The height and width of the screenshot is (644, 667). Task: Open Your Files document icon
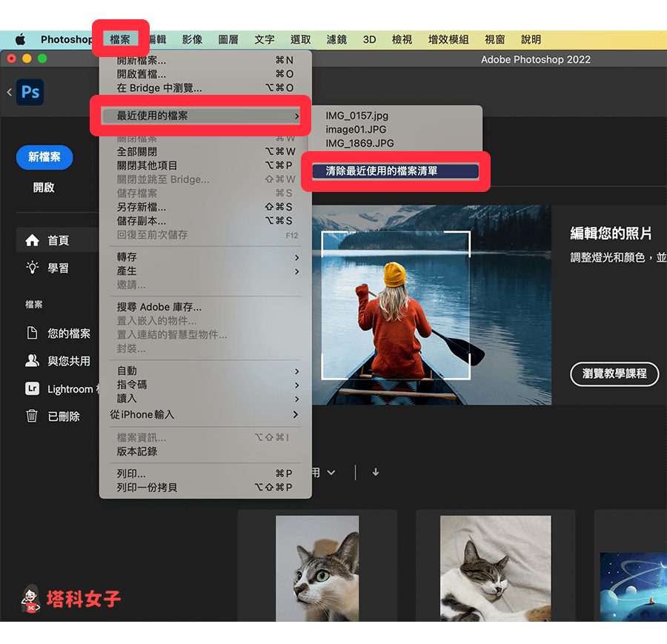pos(32,333)
